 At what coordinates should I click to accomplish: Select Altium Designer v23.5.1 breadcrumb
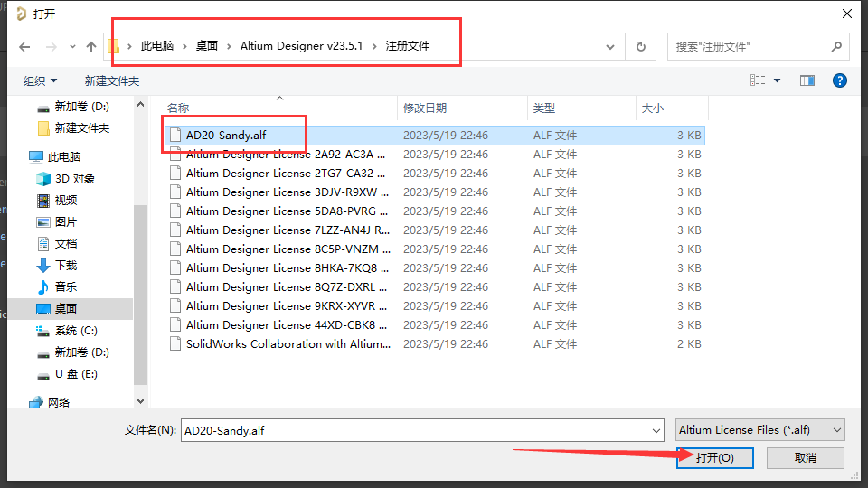pyautogui.click(x=301, y=46)
